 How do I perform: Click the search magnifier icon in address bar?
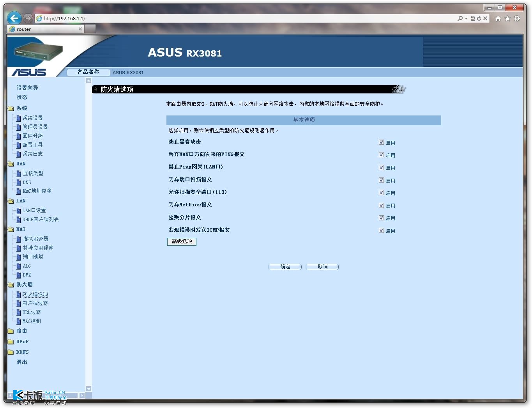click(x=460, y=18)
